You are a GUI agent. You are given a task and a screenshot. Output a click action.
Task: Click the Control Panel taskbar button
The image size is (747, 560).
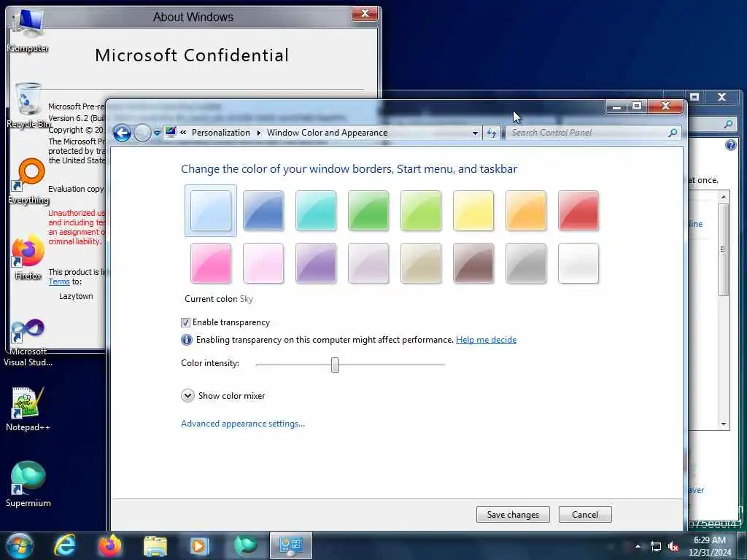pos(290,545)
